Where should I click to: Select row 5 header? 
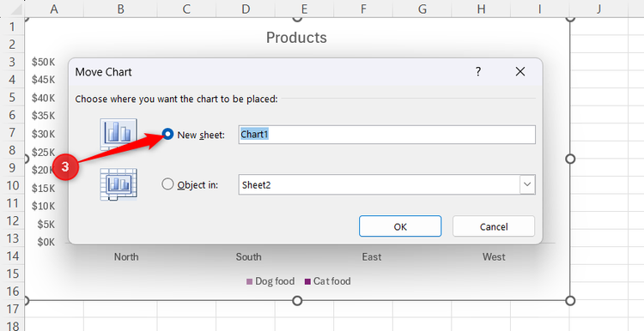click(x=12, y=97)
